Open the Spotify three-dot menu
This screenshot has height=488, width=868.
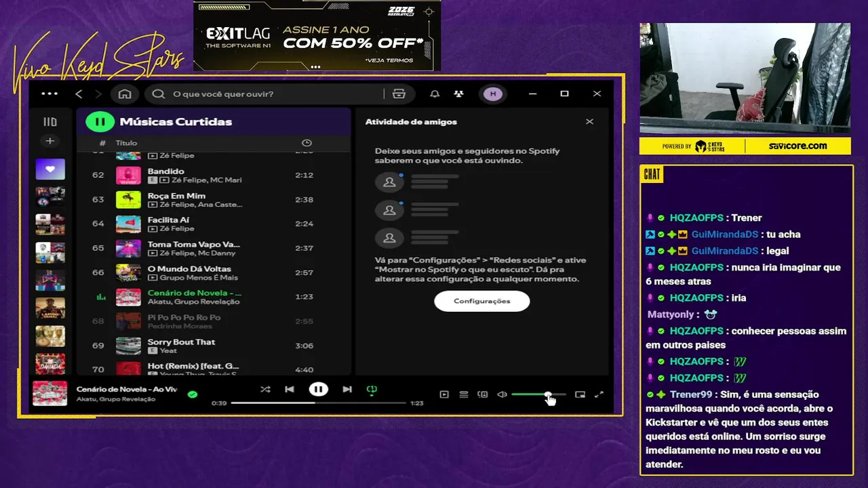(x=50, y=94)
